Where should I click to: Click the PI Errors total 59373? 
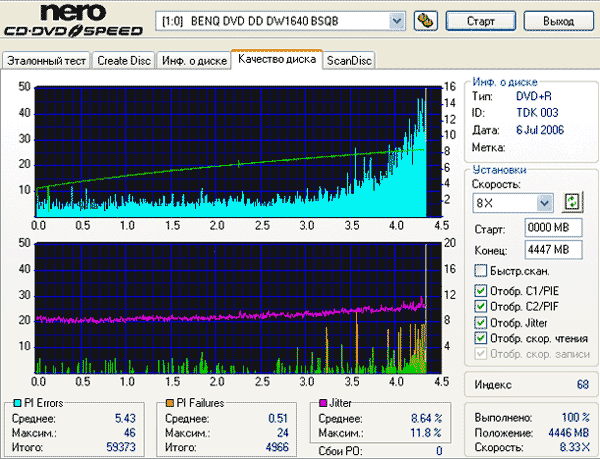point(121,447)
